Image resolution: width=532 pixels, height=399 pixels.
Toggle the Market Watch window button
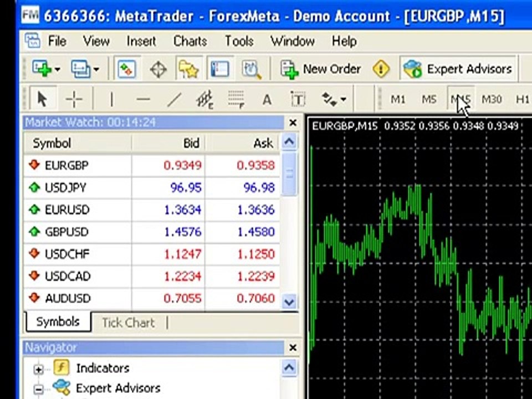tap(126, 69)
